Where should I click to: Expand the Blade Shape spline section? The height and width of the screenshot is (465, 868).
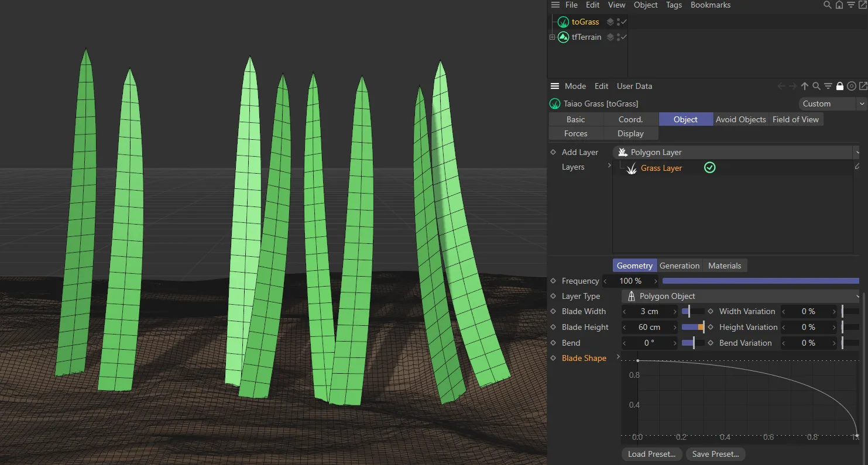tap(619, 357)
